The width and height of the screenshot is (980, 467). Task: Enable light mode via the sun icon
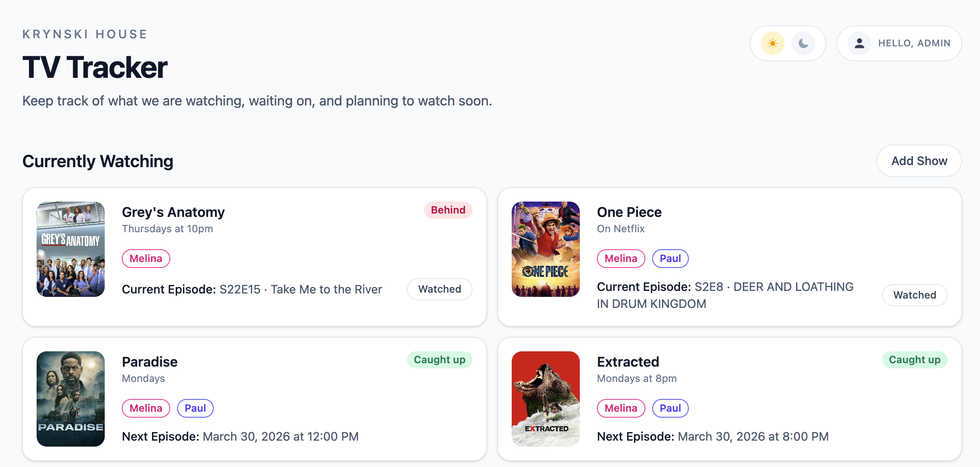[x=773, y=43]
